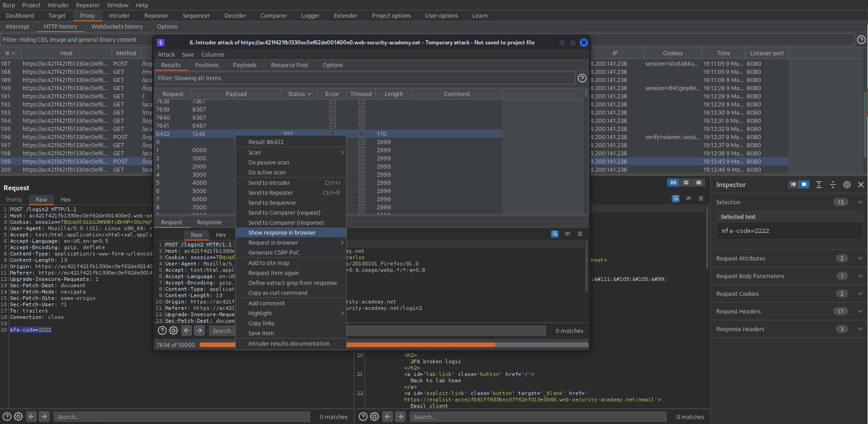Tick Timeout checkbox for payload 3000 row
Screen dimensions: 868x424
pos(362,174)
